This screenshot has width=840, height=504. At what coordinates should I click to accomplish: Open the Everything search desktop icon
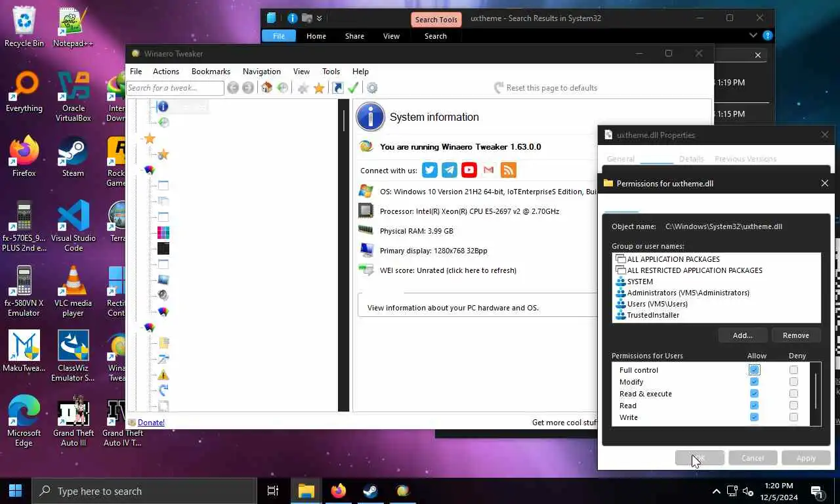pyautogui.click(x=24, y=93)
